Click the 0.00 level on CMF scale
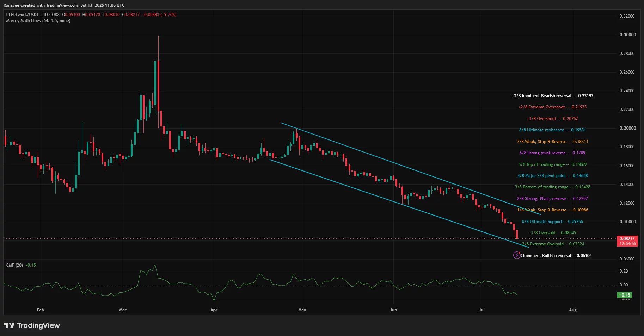 pos(624,285)
